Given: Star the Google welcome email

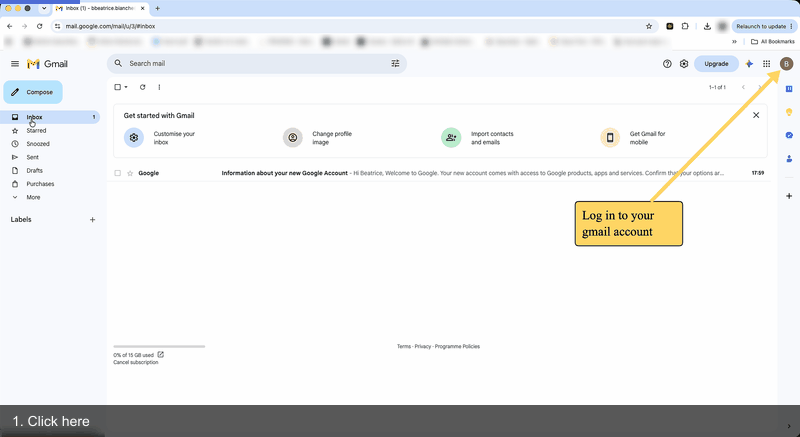Looking at the screenshot, I should click(130, 173).
